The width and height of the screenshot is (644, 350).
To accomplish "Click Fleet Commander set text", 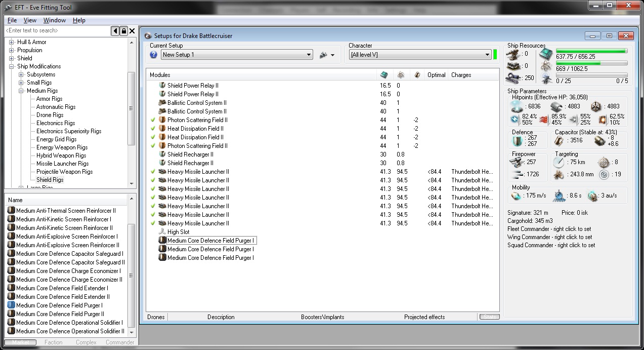I will (549, 229).
